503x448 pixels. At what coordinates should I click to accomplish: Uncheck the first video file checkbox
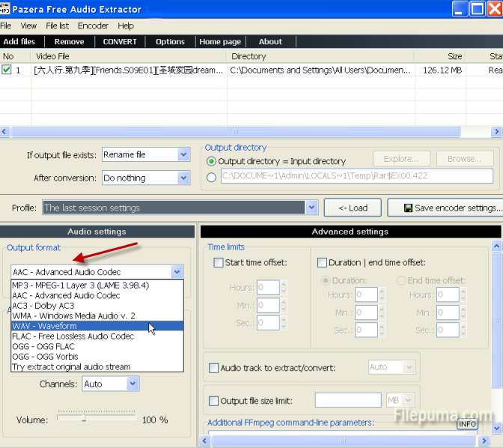coord(7,70)
